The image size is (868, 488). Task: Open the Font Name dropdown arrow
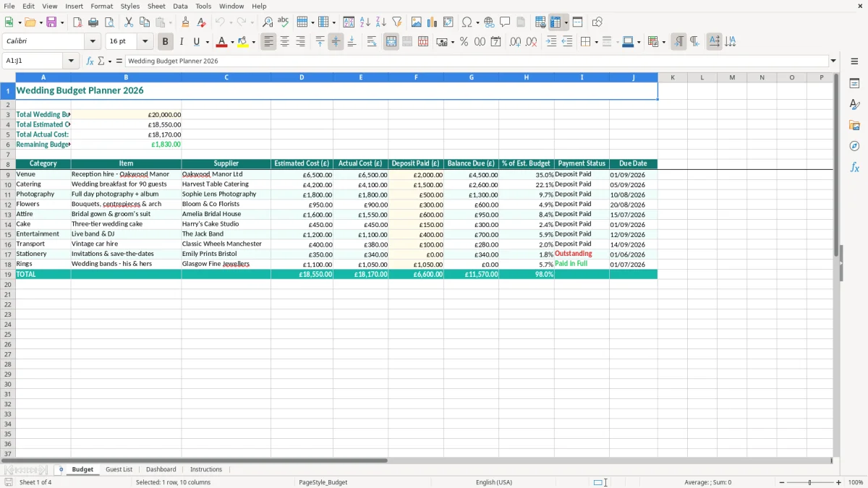coord(93,42)
